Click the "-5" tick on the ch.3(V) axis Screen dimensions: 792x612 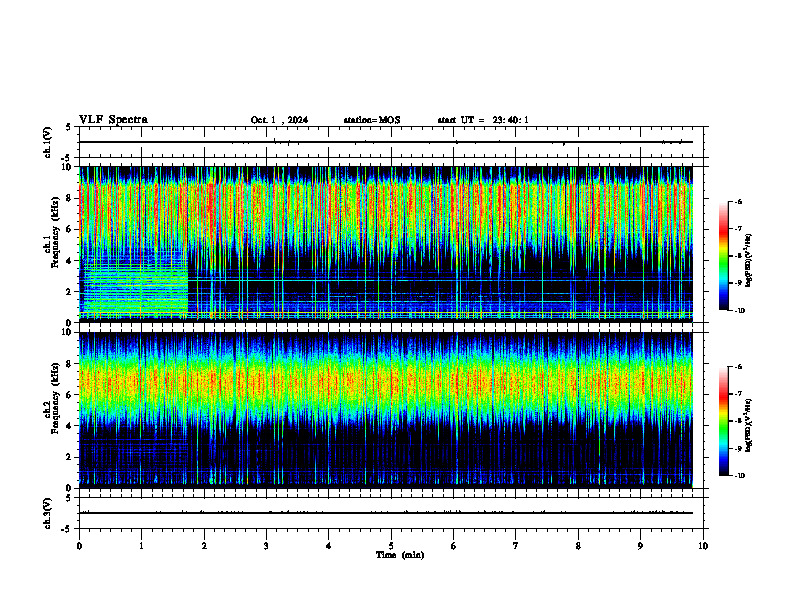pos(67,529)
